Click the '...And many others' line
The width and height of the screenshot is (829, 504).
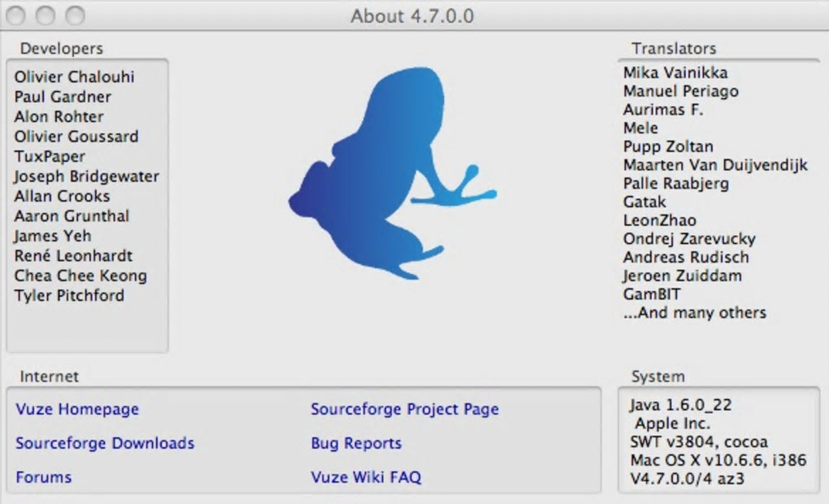695,312
